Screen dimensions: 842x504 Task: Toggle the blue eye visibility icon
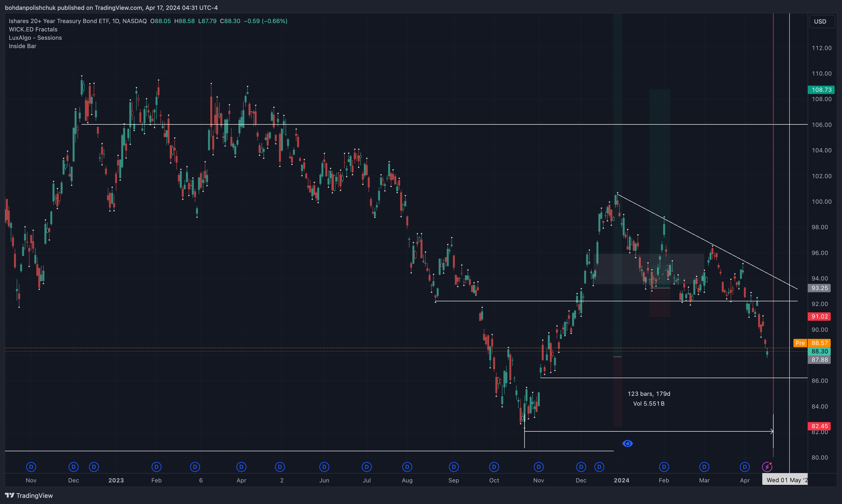tap(627, 444)
